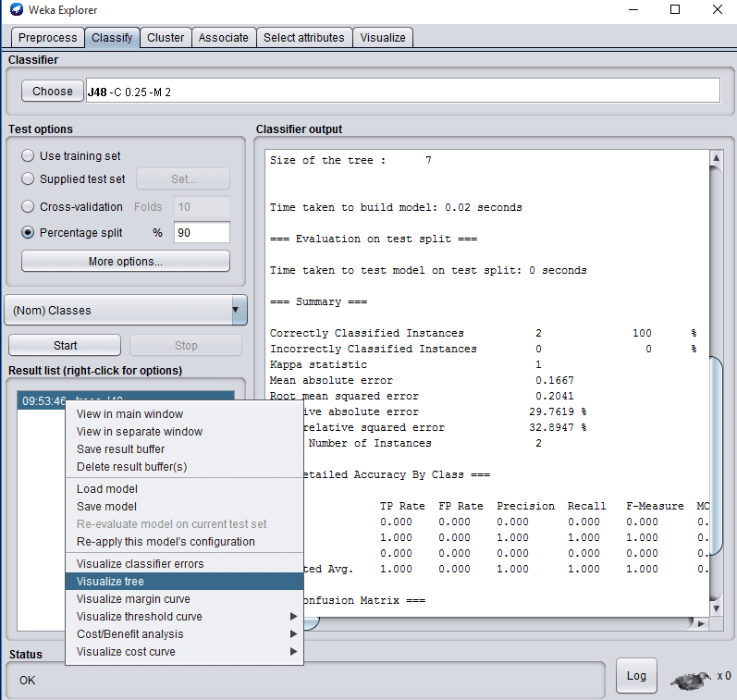Click the percentage split value field showing 90
737x700 pixels.
coord(202,233)
